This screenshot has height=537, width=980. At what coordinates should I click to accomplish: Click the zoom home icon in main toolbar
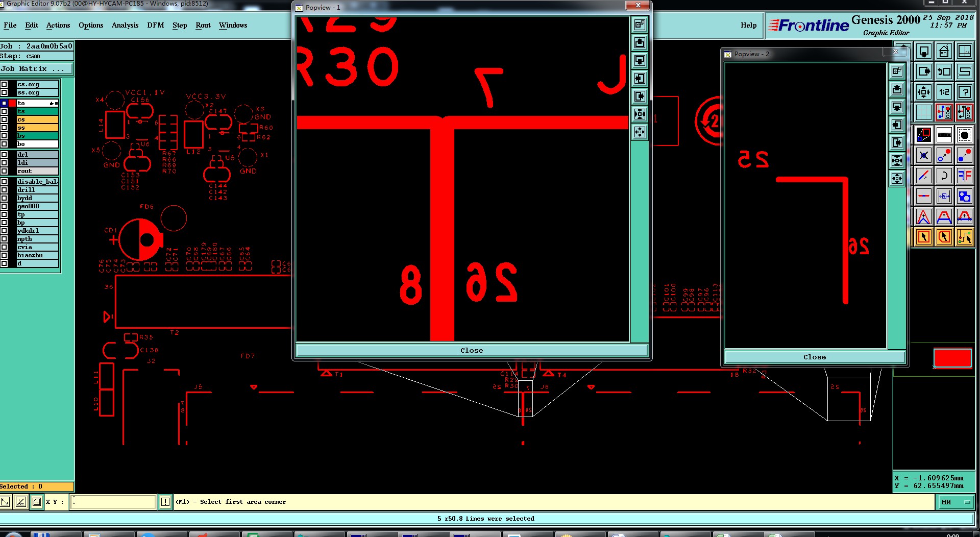(944, 52)
